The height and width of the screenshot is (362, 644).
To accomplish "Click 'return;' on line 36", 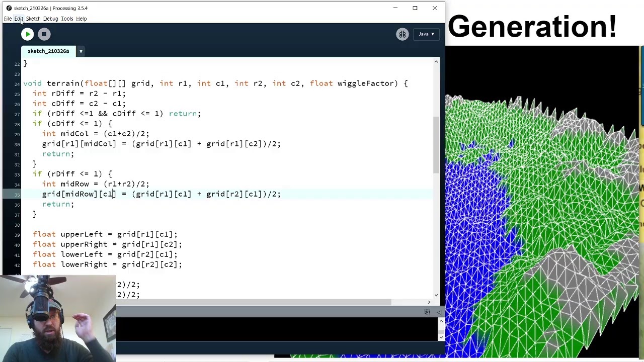I will (x=58, y=204).
